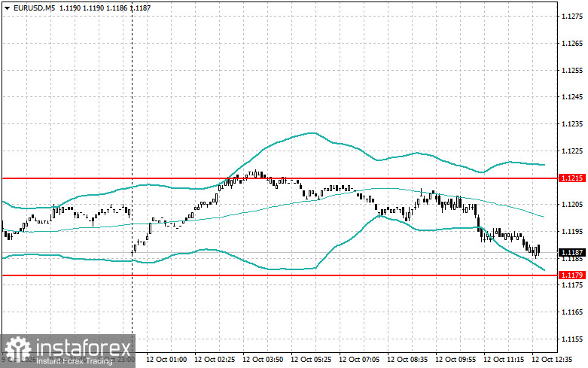
Task: Click the triangle arrow beside EURUSD,M5
Action: click(7, 8)
